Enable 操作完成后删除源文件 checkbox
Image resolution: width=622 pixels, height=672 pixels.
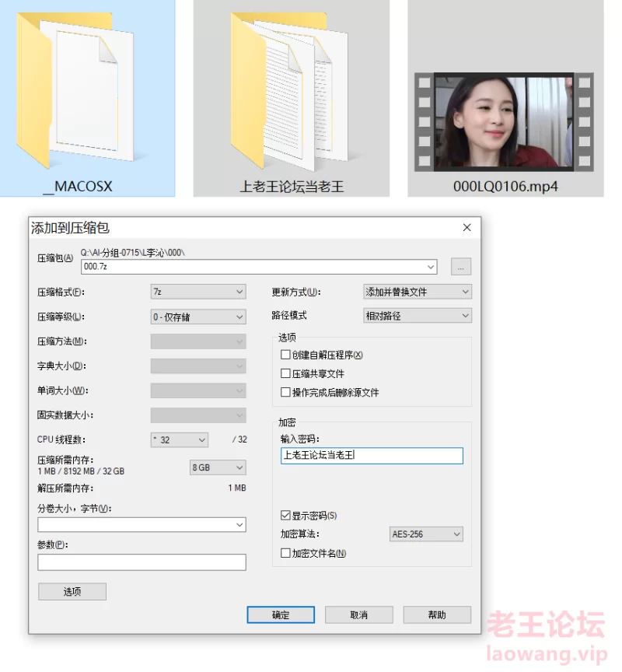(x=285, y=392)
